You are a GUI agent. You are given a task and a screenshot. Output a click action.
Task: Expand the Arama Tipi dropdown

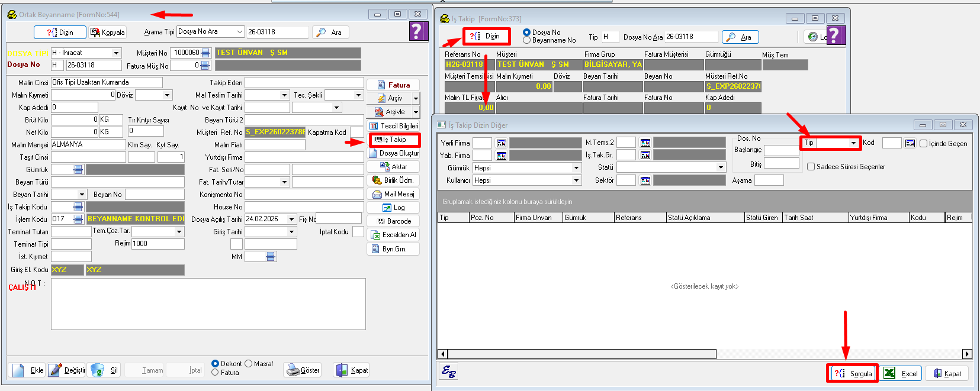[239, 32]
